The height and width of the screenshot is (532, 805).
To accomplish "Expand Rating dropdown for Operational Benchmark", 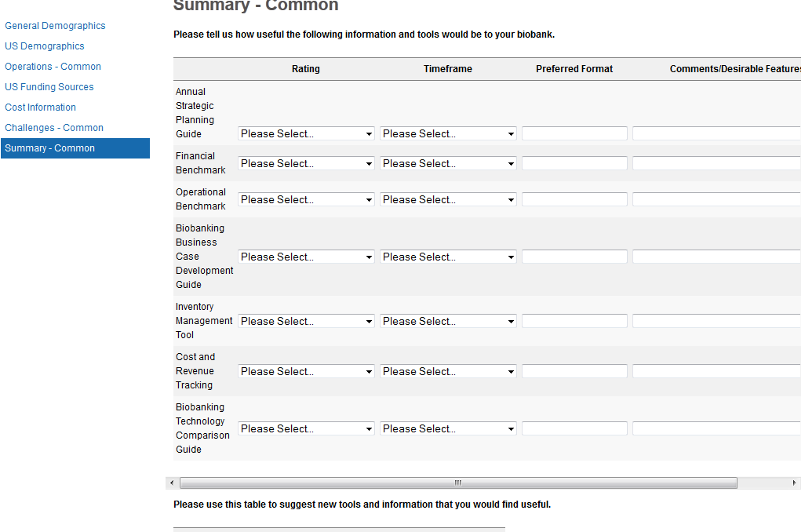I will coord(306,200).
